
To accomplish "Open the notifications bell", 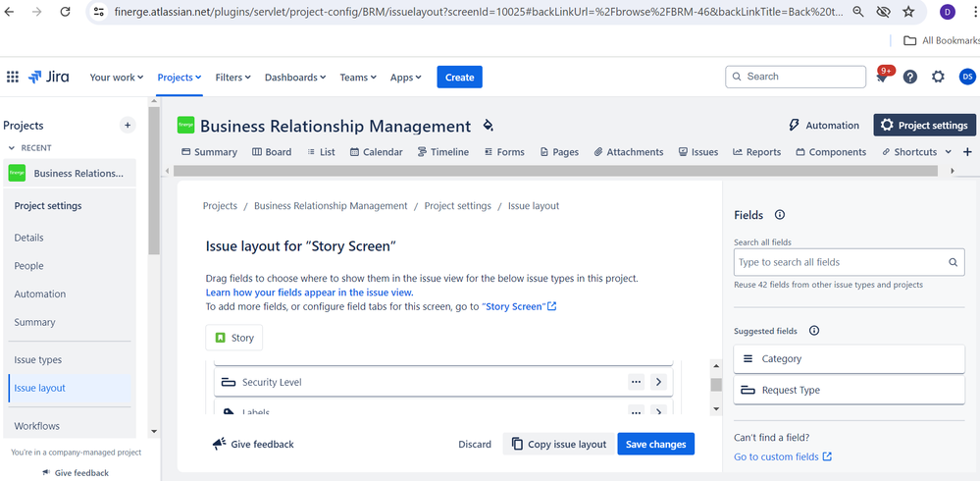I will coord(883,77).
